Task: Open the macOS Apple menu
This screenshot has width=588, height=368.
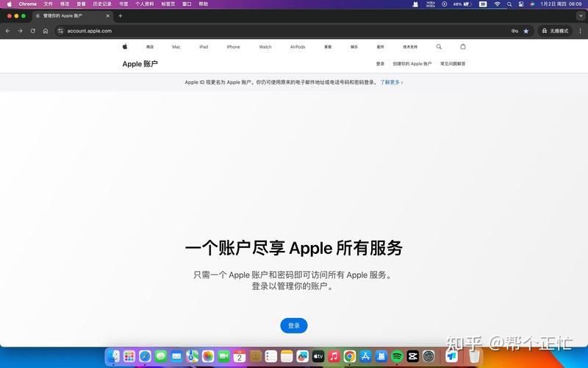Action: pos(10,4)
